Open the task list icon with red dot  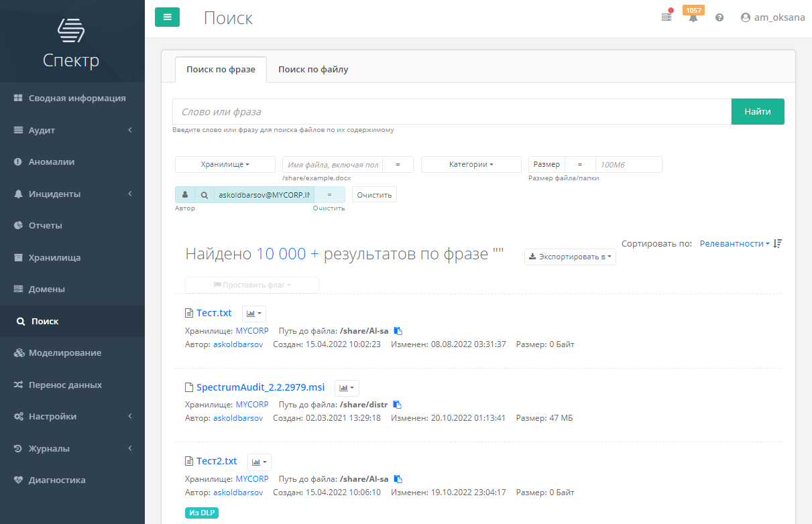coord(666,17)
